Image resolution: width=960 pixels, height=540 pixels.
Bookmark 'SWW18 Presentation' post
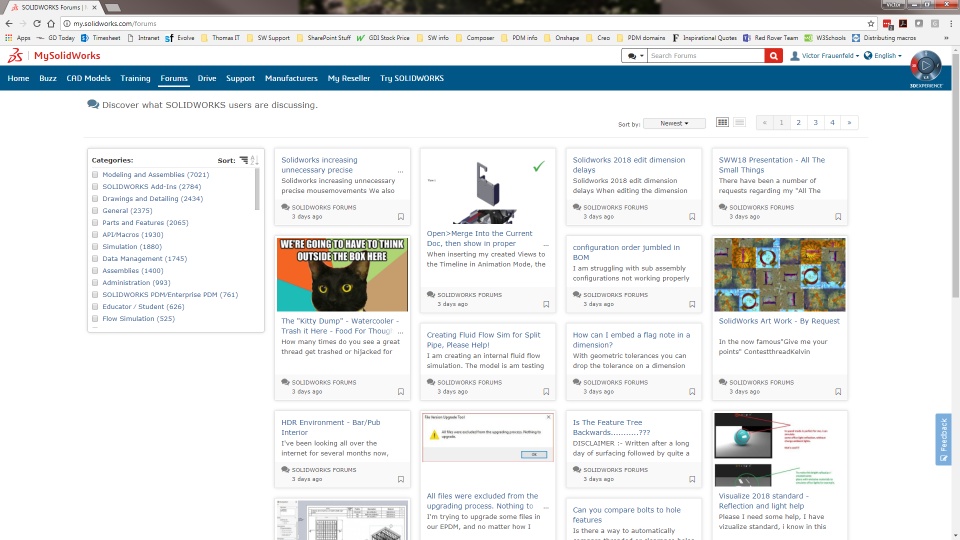coord(838,217)
